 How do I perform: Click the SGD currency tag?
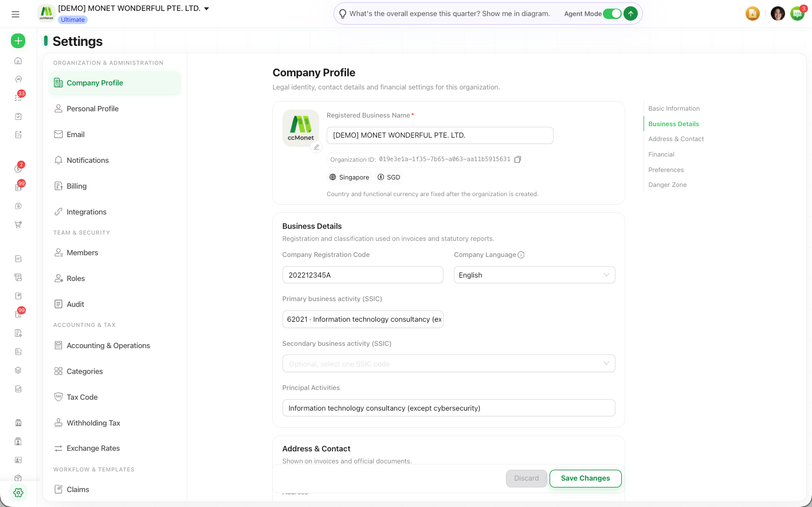[389, 177]
